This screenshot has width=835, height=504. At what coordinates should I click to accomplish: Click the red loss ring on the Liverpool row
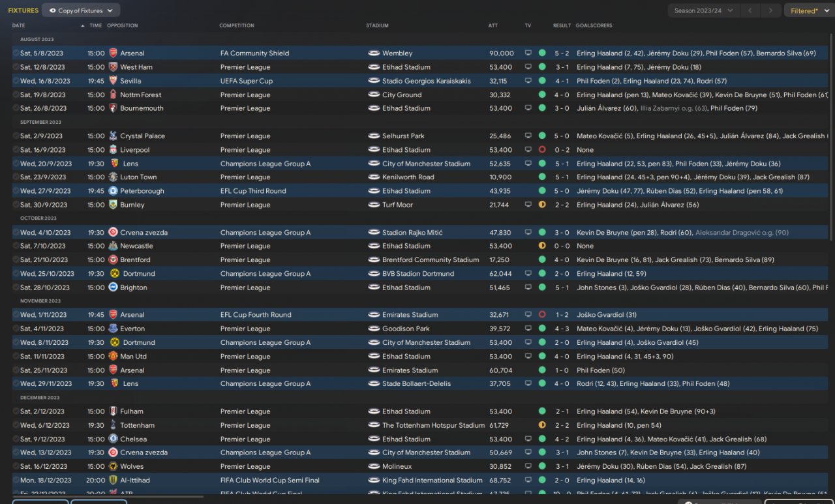542,150
